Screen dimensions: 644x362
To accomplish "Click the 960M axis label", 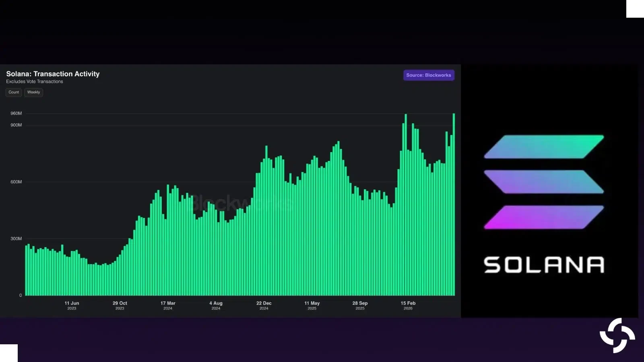I will pos(16,113).
